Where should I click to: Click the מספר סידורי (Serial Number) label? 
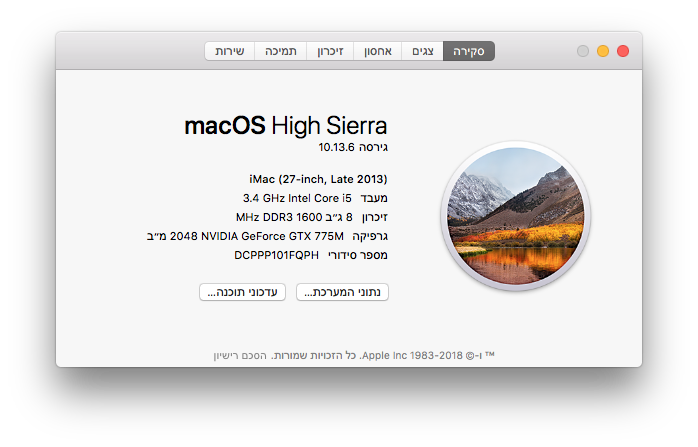[x=358, y=256]
